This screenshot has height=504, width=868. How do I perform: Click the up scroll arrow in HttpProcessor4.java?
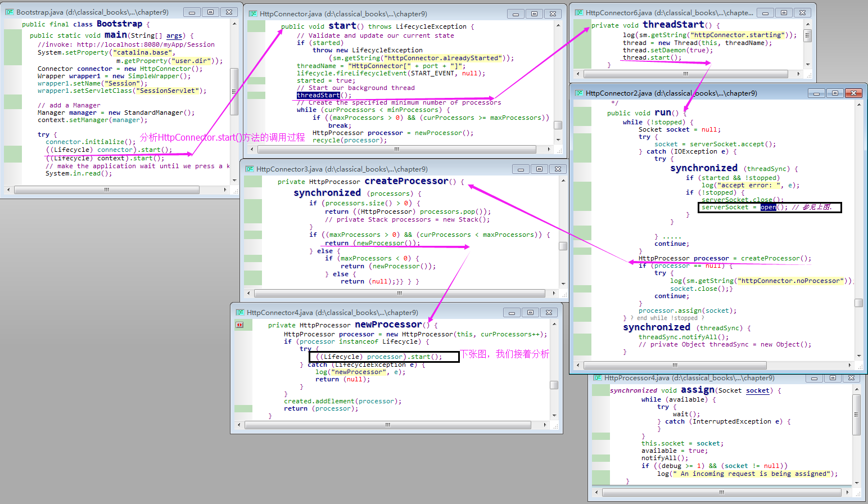pos(857,389)
